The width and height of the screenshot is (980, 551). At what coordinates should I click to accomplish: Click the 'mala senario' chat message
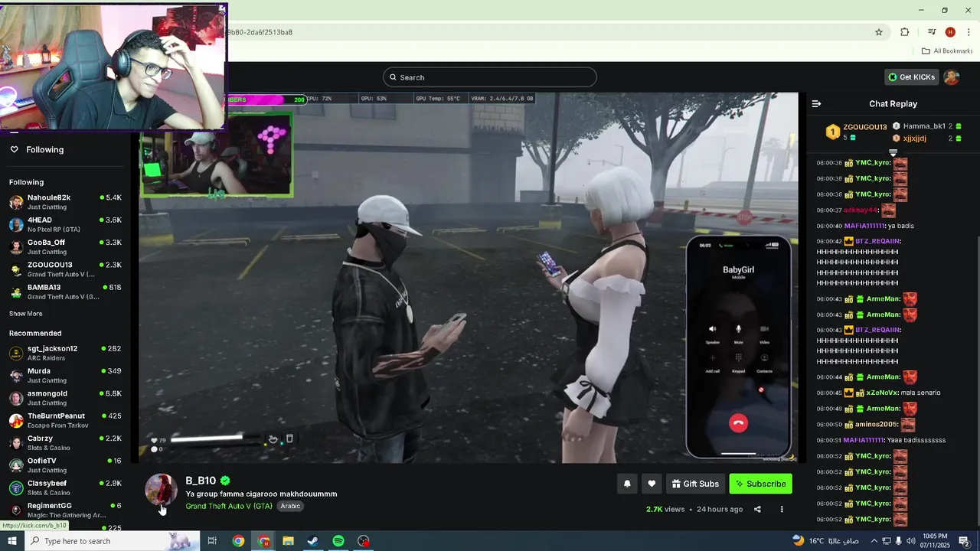[x=920, y=393]
